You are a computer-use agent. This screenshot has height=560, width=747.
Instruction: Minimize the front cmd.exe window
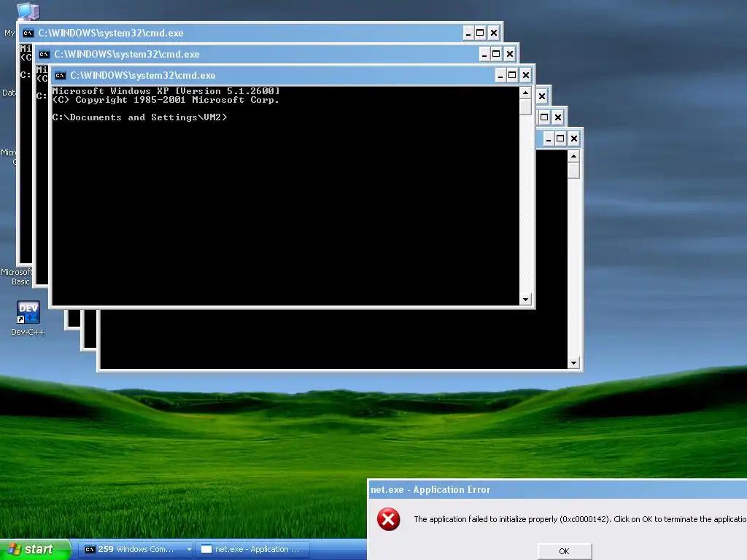pos(500,75)
